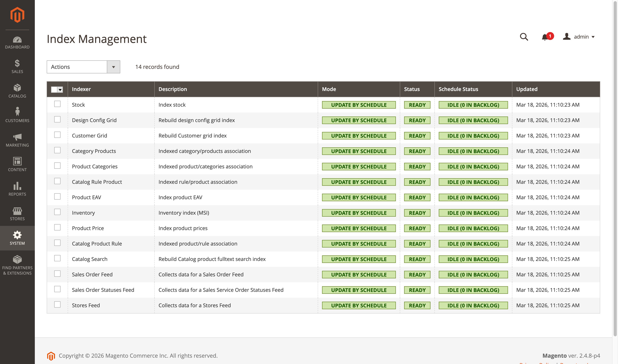The image size is (618, 364).
Task: Click the Stores storefront icon
Action: pos(17,211)
